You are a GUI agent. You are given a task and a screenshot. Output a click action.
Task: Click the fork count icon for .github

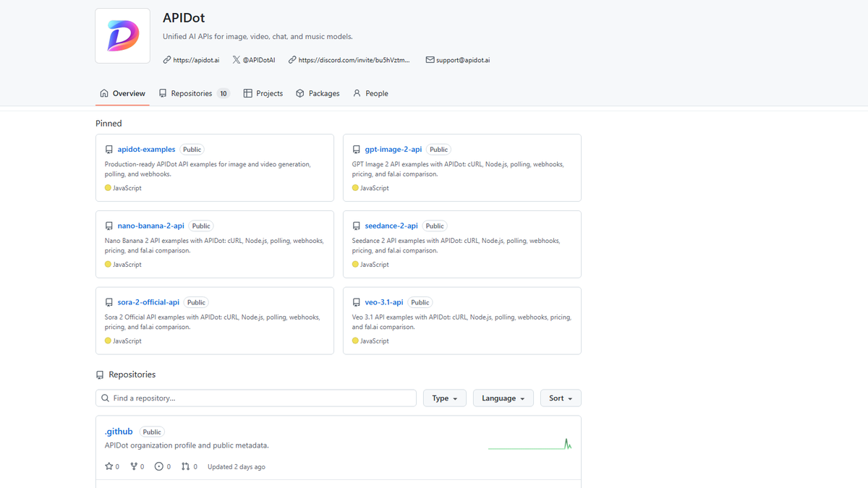tap(134, 467)
